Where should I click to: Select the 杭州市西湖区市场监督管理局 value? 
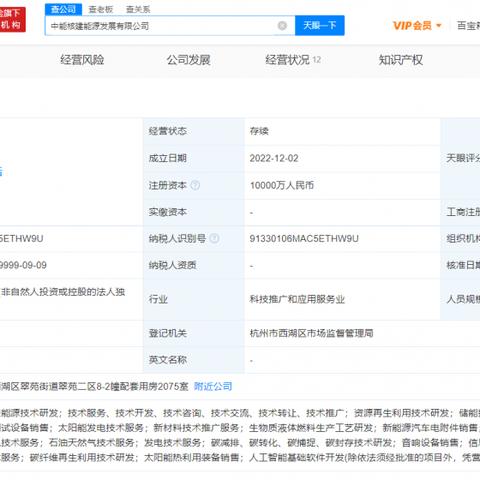(x=311, y=333)
